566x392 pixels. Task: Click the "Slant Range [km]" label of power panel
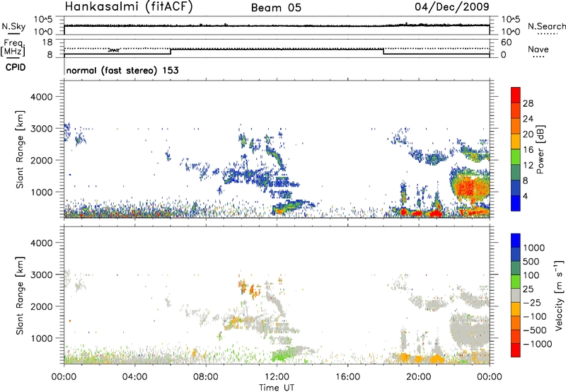pyautogui.click(x=20, y=149)
